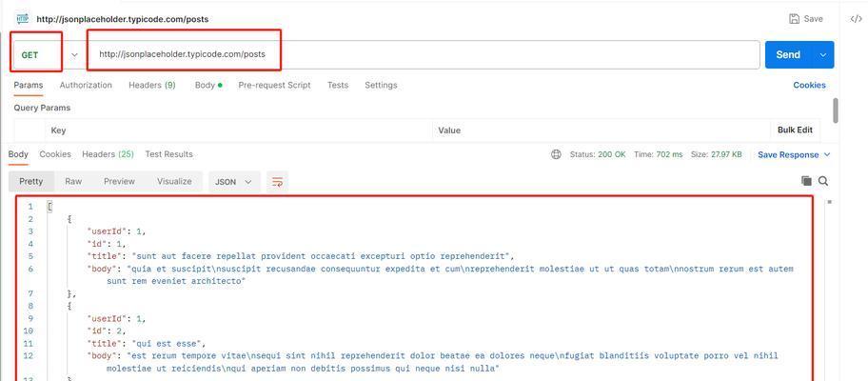Click the request URL input field

424,55
